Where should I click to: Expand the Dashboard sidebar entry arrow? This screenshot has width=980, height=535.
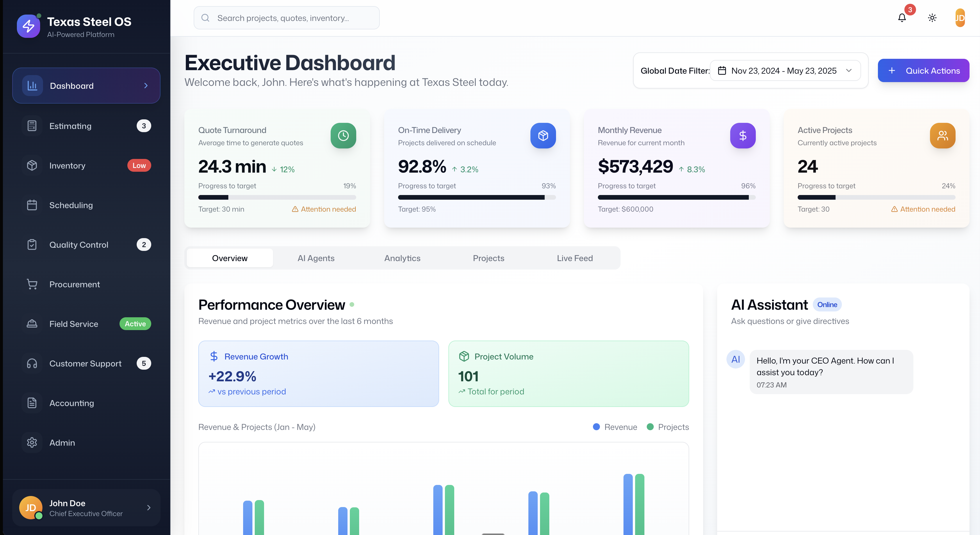point(146,86)
